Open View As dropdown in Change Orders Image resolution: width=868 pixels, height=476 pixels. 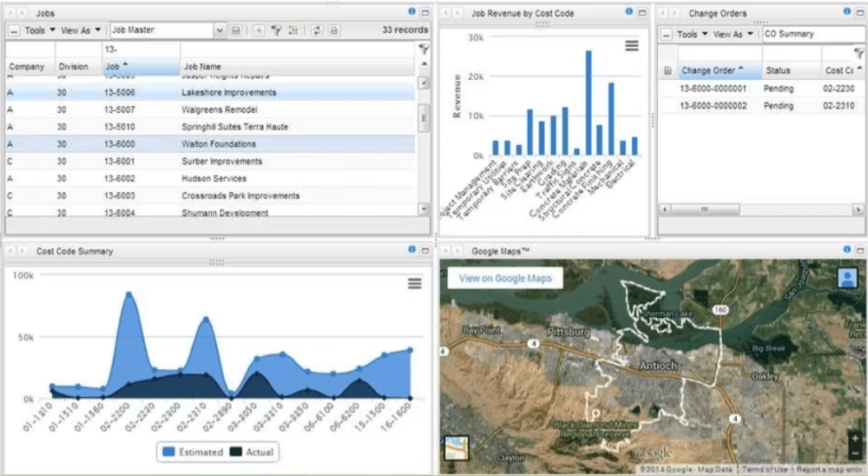coord(733,35)
